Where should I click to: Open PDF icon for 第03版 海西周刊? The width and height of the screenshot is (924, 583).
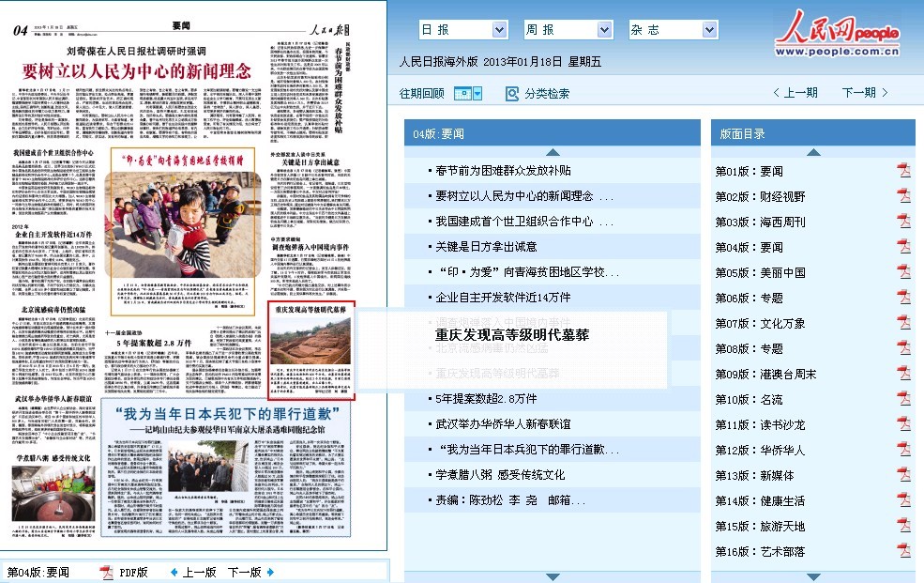point(903,221)
